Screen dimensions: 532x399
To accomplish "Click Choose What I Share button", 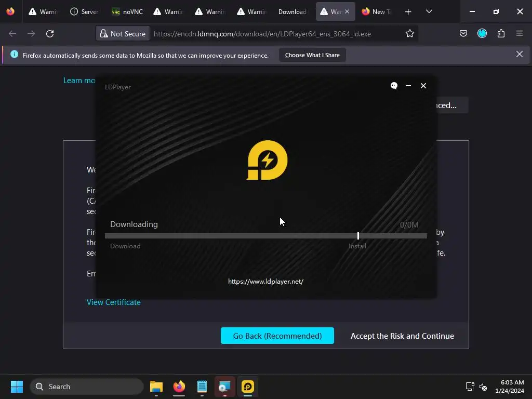I will pyautogui.click(x=312, y=55).
